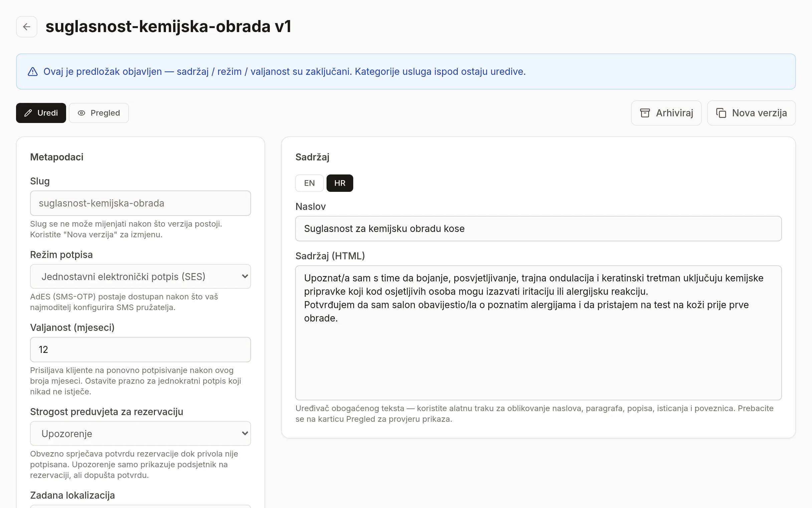Click the Arhiviraj button
The width and height of the screenshot is (812, 508).
666,113
